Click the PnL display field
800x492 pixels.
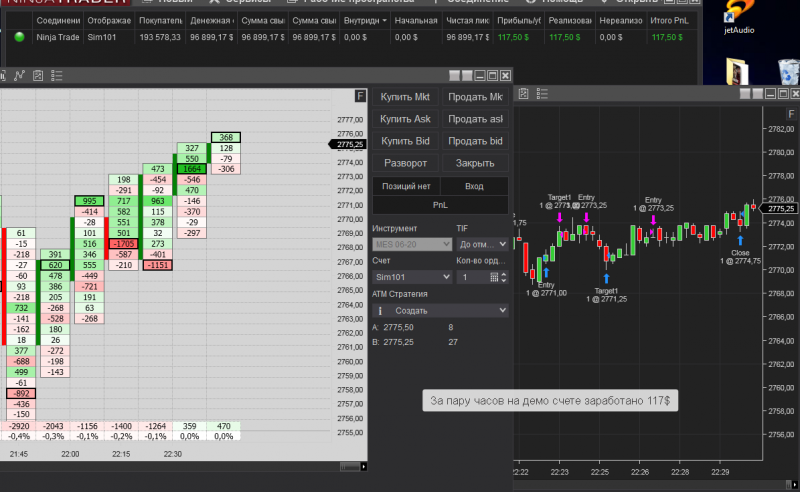click(440, 205)
